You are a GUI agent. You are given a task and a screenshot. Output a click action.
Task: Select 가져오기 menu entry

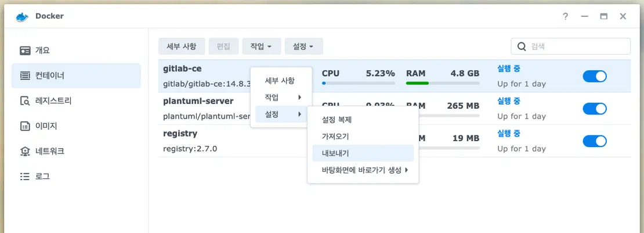363,137
